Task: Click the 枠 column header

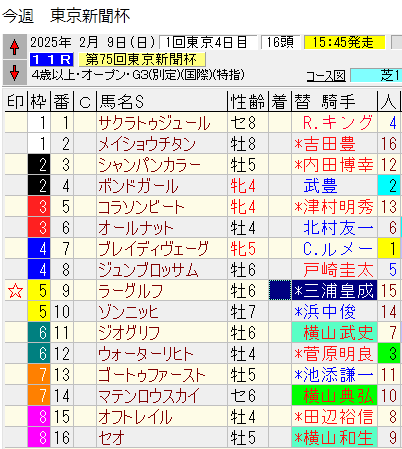Action: (x=39, y=102)
